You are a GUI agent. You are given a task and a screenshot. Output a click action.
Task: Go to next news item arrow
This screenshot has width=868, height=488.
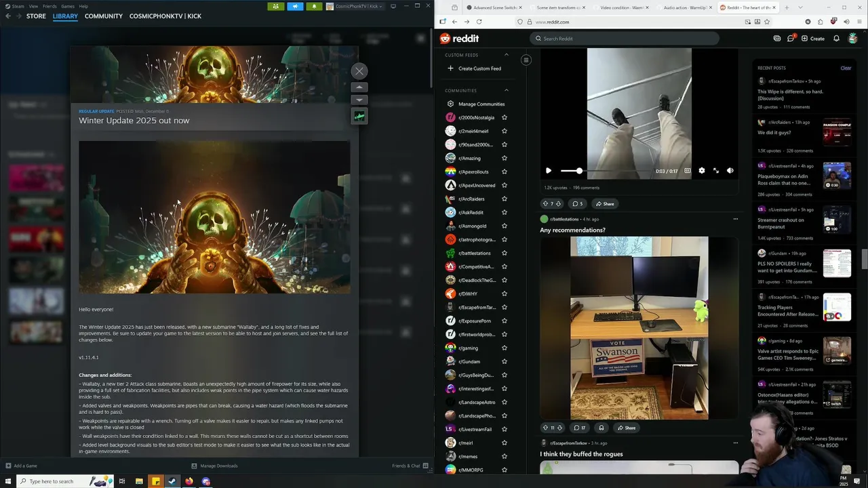(359, 100)
